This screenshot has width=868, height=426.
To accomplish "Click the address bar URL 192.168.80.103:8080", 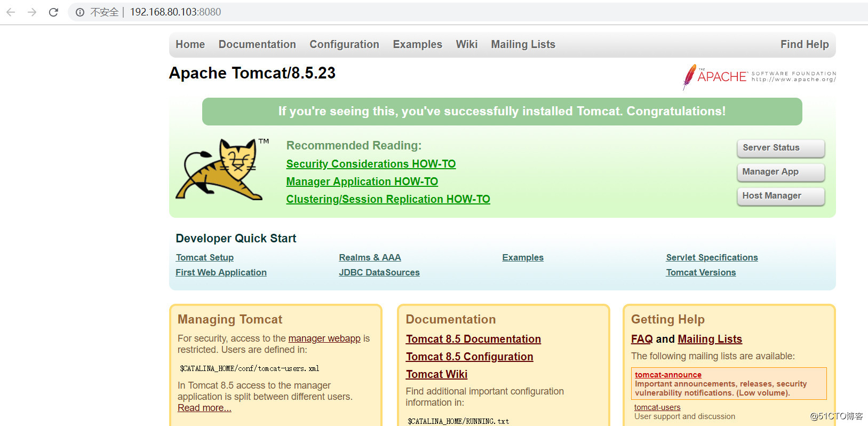I will pos(176,12).
